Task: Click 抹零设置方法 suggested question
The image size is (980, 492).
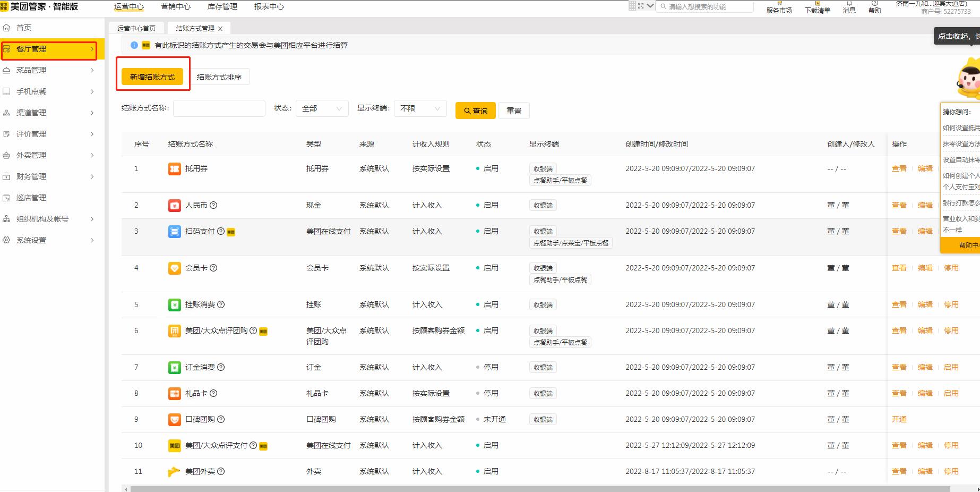Action: [x=961, y=144]
